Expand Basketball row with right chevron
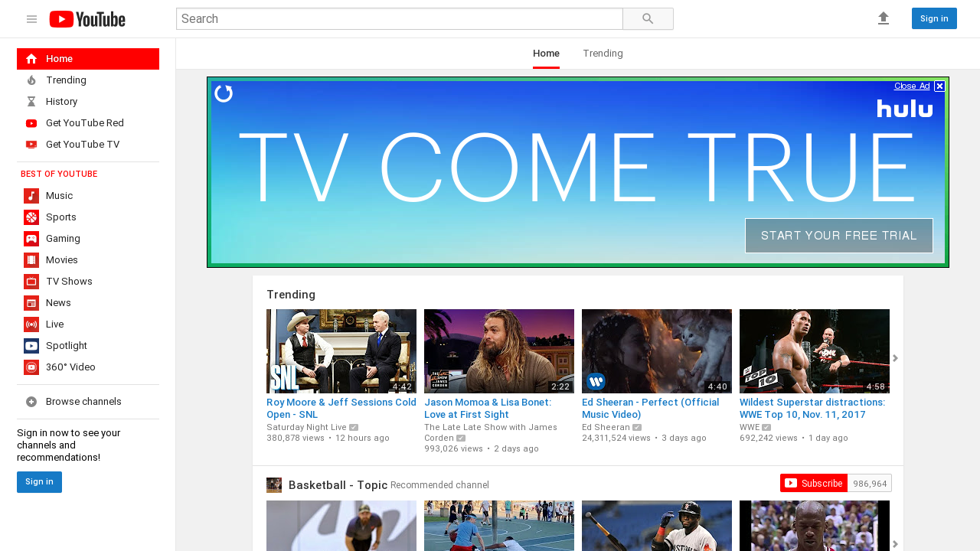The image size is (980, 551). pyautogui.click(x=895, y=543)
